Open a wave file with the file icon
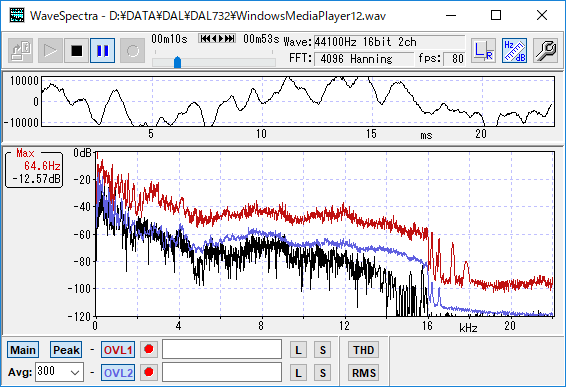The image size is (566, 387). pos(21,51)
